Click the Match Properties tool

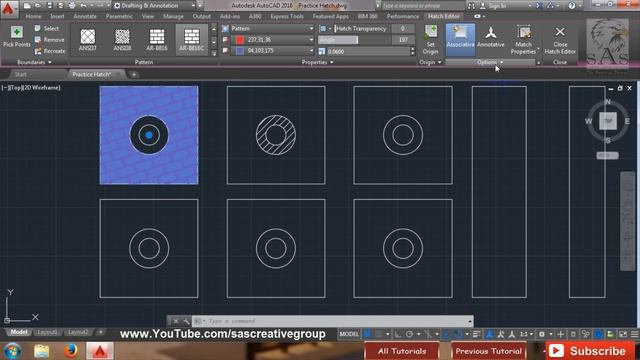pyautogui.click(x=524, y=40)
